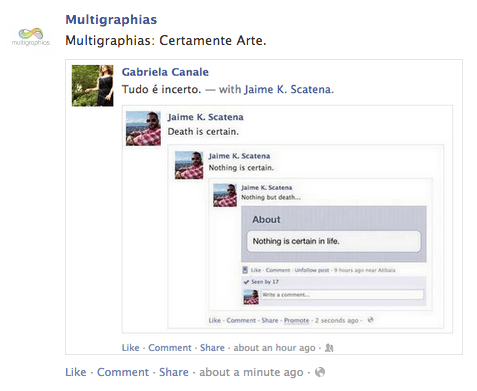The image size is (477, 391).
Task: Share the Multigraphias post
Action: click(174, 372)
